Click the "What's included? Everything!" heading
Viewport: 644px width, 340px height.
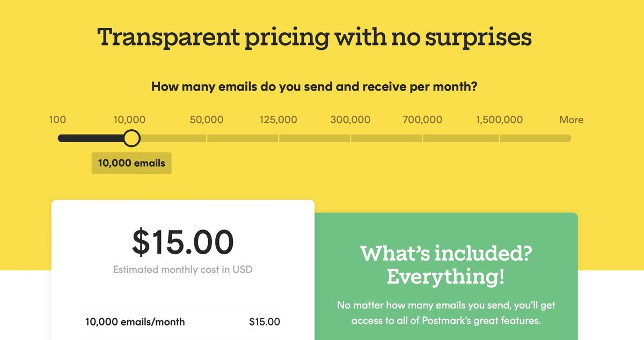point(446,265)
